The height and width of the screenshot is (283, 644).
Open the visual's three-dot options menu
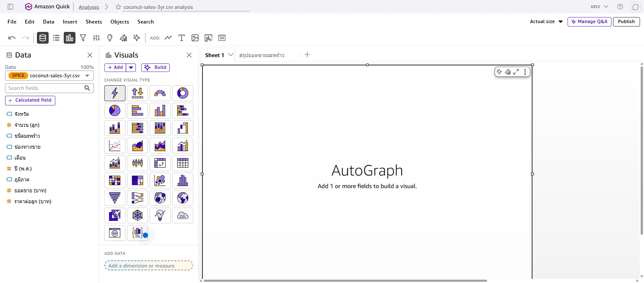click(x=525, y=72)
